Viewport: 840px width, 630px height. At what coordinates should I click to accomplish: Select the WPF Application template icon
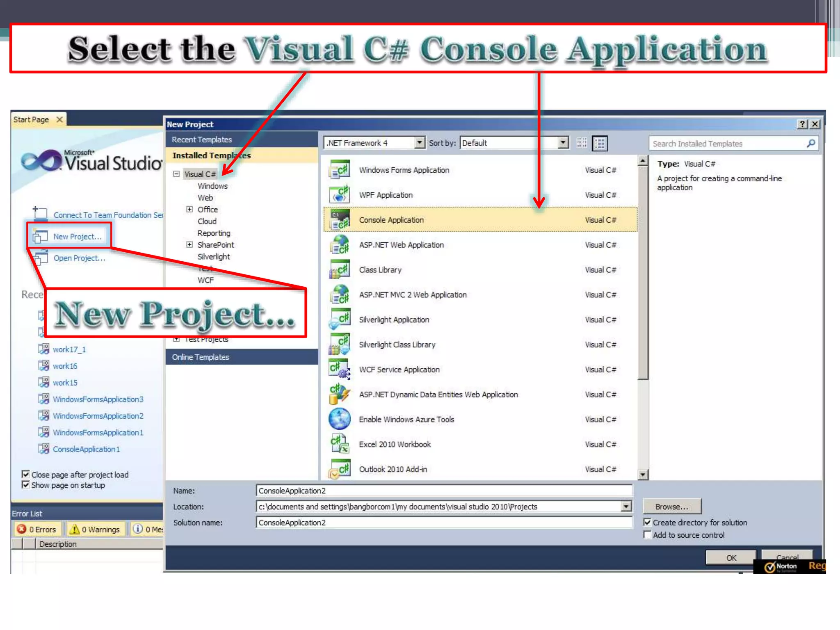click(339, 195)
